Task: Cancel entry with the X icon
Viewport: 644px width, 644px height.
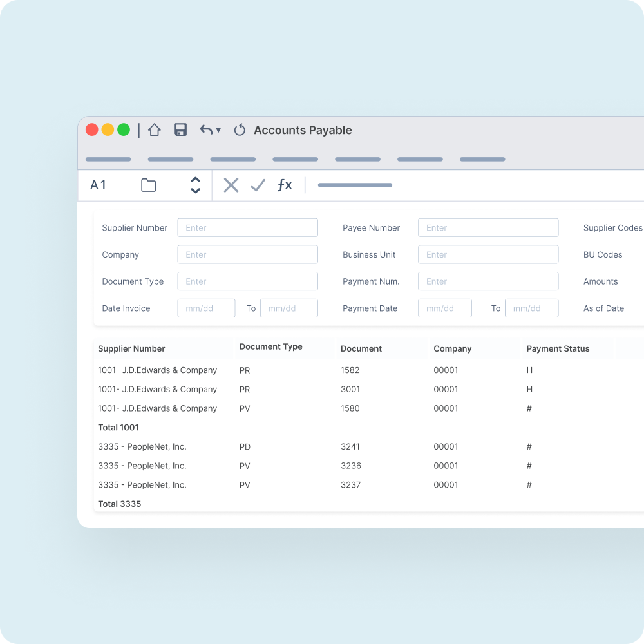Action: (231, 185)
